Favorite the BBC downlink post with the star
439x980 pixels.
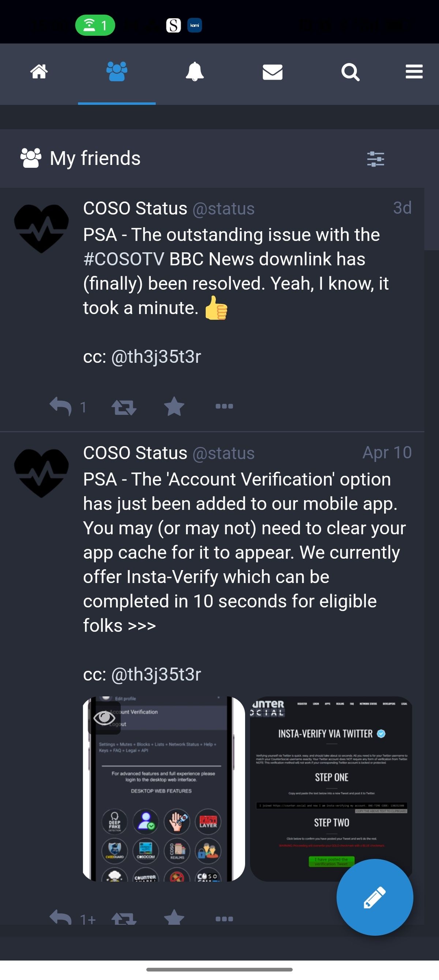175,406
